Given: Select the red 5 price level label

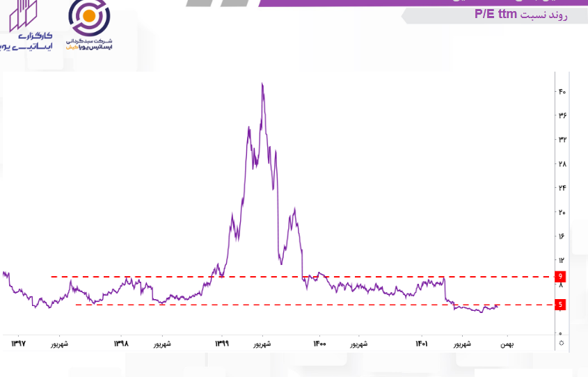Looking at the screenshot, I should click(560, 305).
